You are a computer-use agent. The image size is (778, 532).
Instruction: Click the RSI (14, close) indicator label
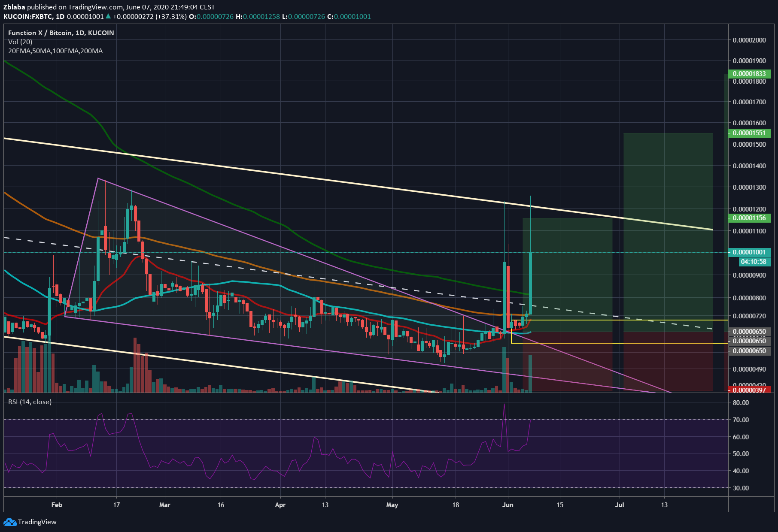click(x=30, y=402)
